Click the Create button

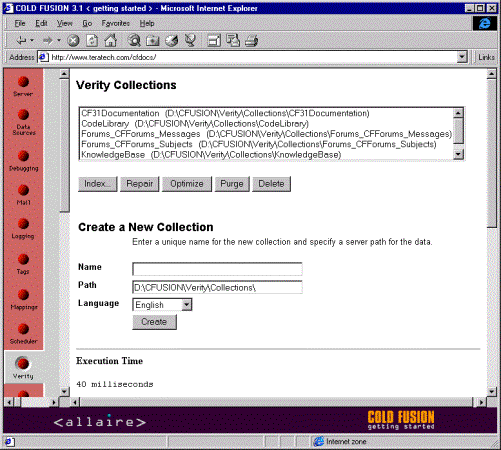[x=154, y=322]
